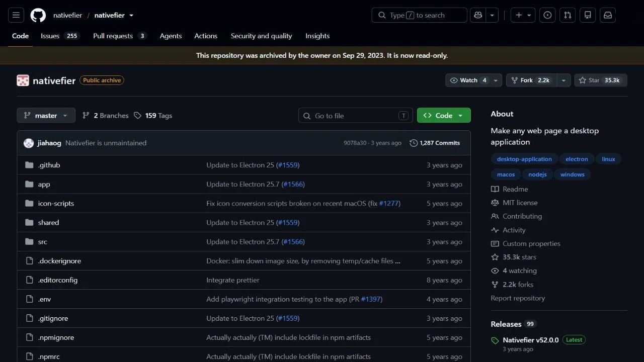
Task: View the 2 Branches link
Action: 106,116
